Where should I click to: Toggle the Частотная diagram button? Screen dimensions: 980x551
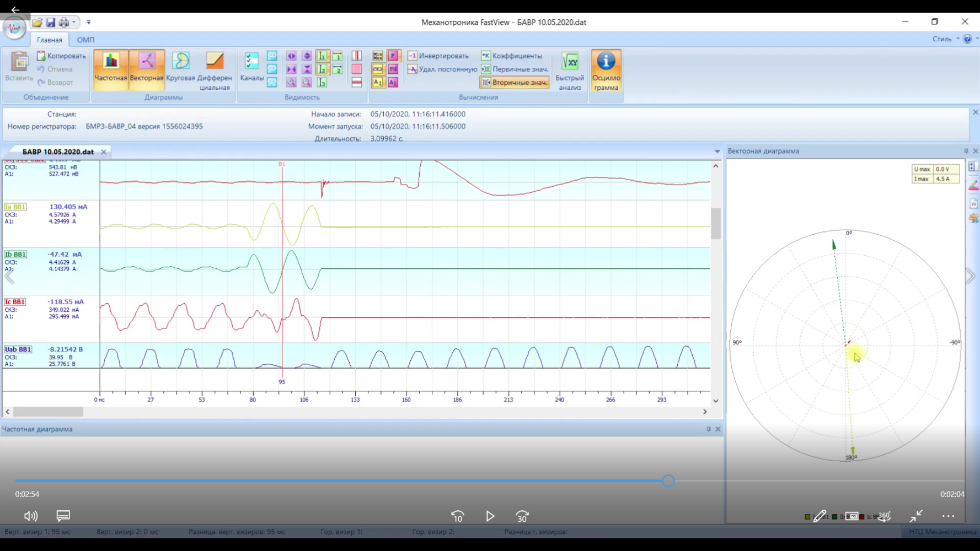[111, 70]
